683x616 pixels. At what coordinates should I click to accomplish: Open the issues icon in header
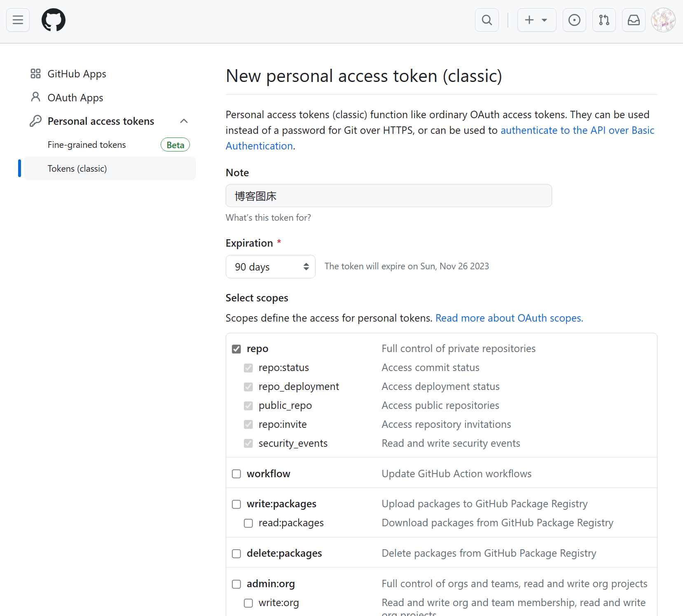tap(574, 20)
